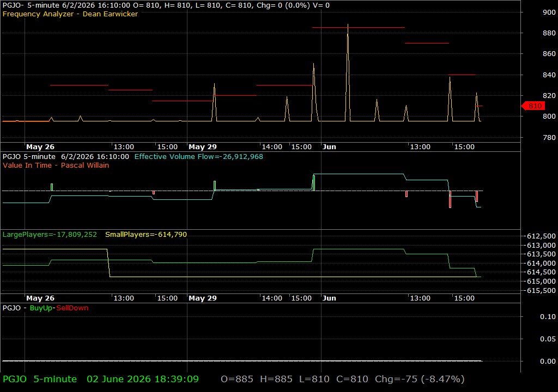Click 'Effective Volume Flow=-26,912,968' label
The width and height of the screenshot is (558, 392).
pyautogui.click(x=198, y=156)
